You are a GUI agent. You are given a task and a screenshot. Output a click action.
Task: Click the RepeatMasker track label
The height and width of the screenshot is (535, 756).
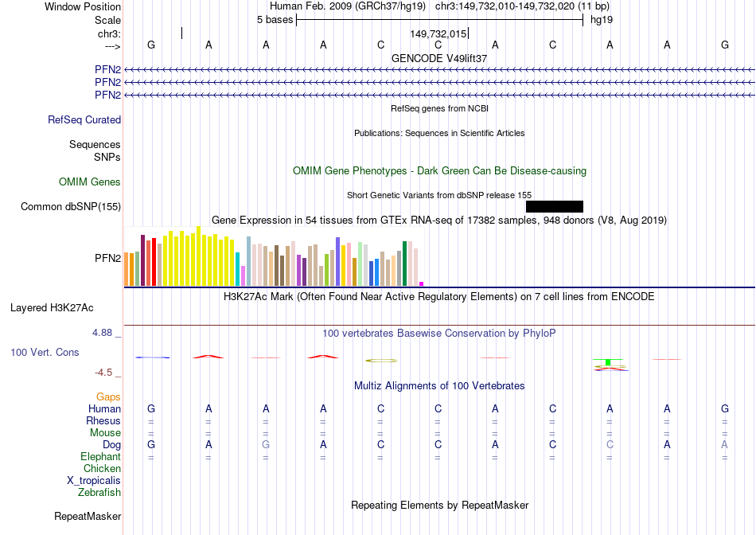[x=88, y=516]
